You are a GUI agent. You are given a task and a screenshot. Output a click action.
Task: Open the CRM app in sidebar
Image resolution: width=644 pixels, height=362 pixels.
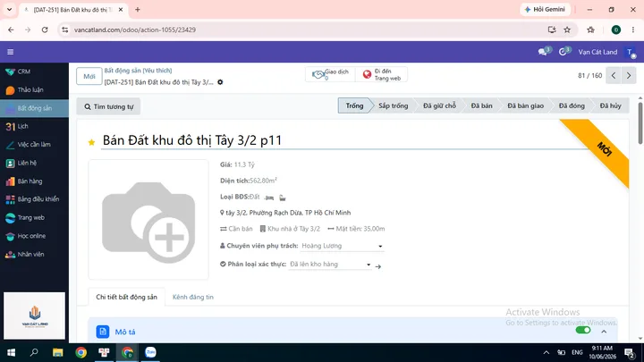(x=18, y=72)
